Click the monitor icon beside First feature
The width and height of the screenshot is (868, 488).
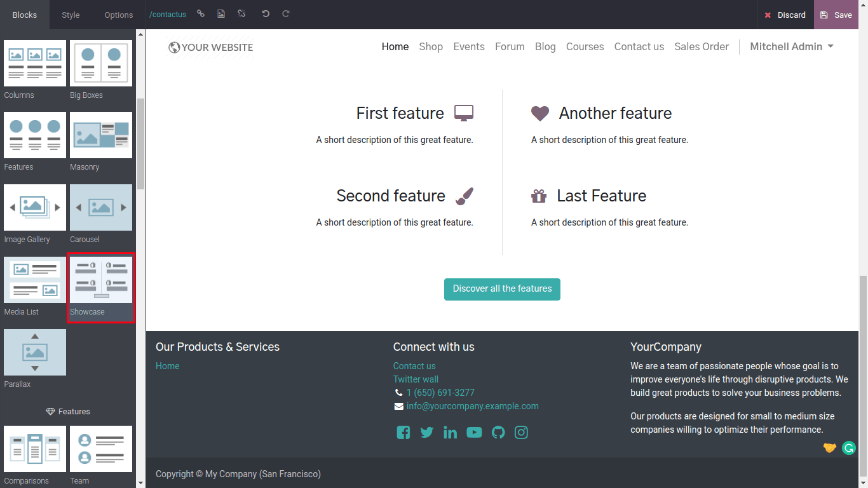[x=464, y=113]
